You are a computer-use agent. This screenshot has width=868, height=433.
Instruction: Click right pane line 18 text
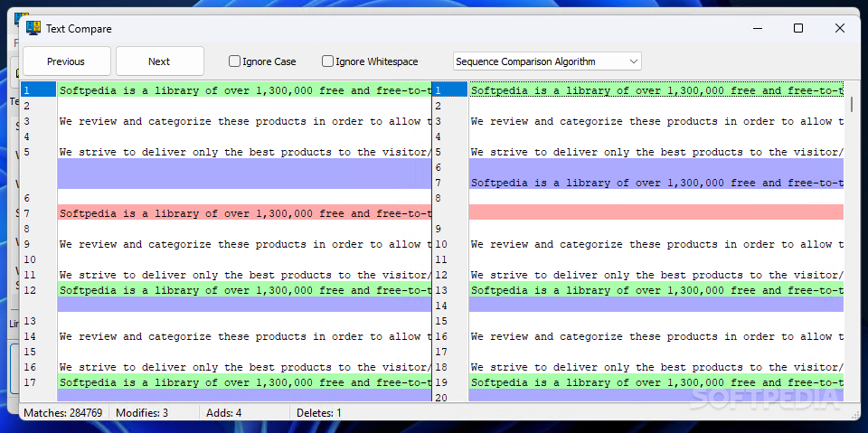(656, 366)
